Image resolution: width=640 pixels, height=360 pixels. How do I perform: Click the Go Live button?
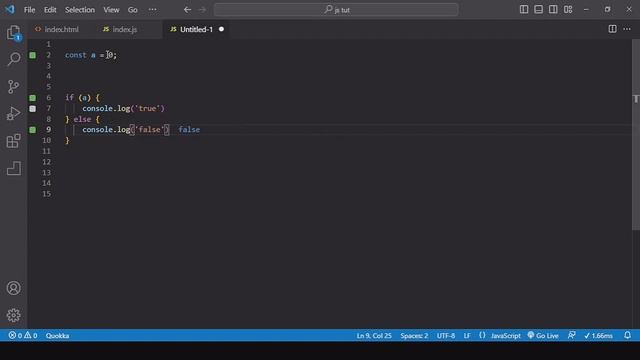point(543,336)
